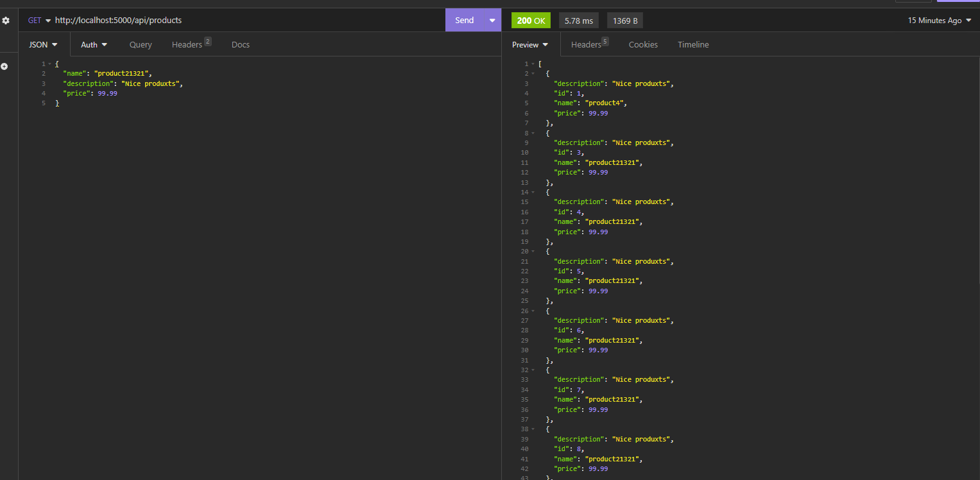Click the 200 OK status badge
This screenshot has height=480, width=980.
(531, 21)
